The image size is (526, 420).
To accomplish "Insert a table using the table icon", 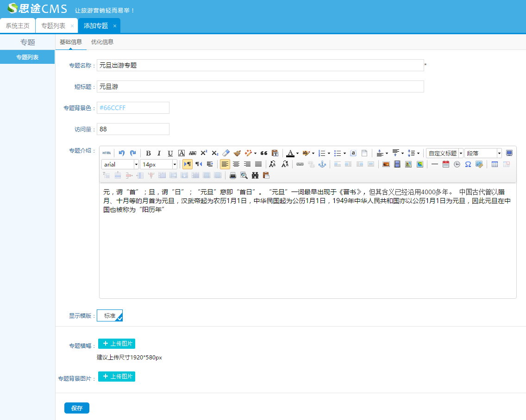I will 495,164.
